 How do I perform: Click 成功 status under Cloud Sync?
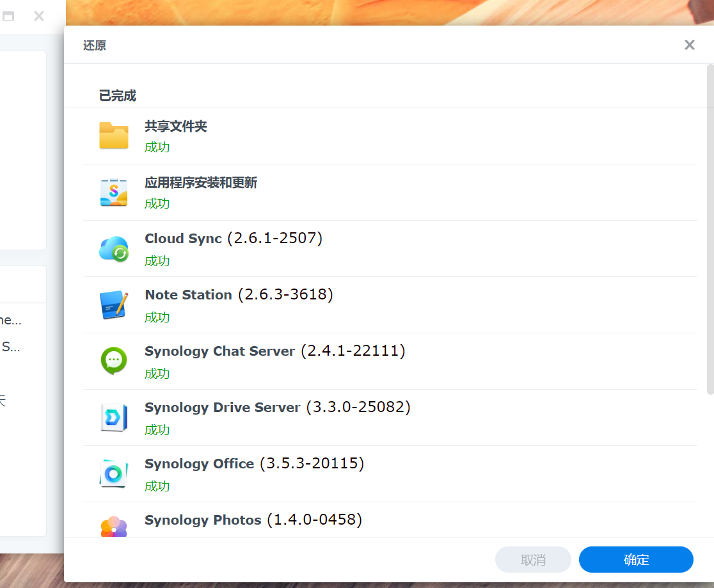(x=157, y=261)
